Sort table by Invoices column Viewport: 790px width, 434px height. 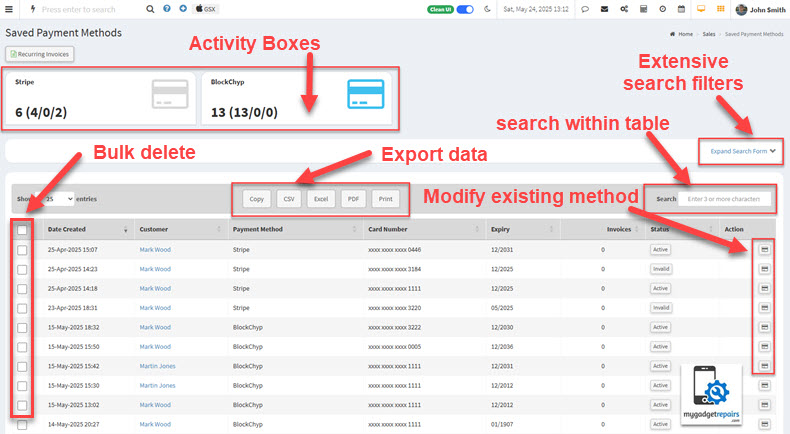(x=602, y=229)
